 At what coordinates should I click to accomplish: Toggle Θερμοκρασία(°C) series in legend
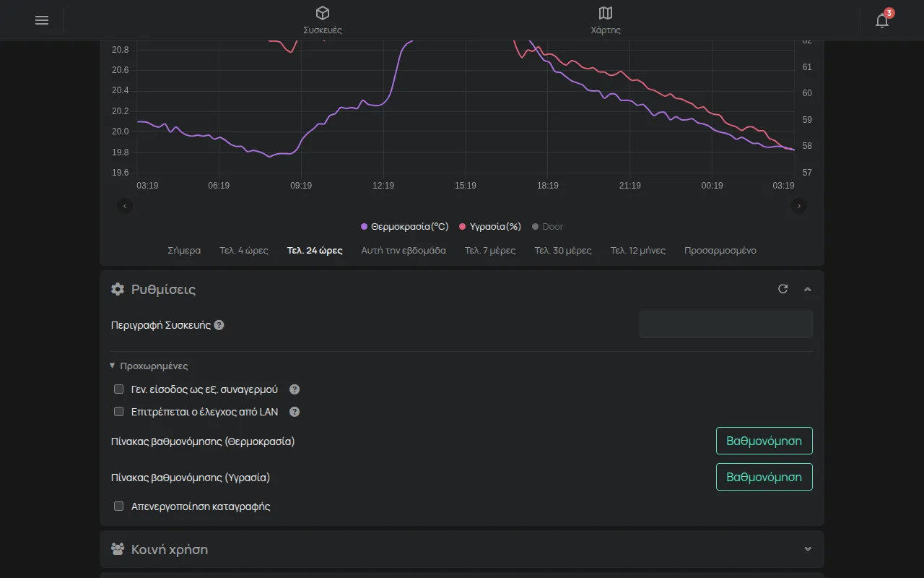405,227
